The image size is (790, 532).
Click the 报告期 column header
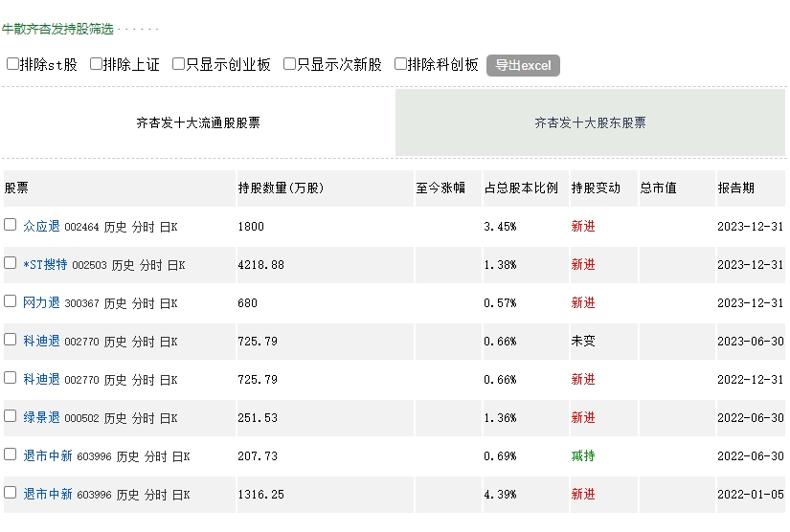(736, 188)
